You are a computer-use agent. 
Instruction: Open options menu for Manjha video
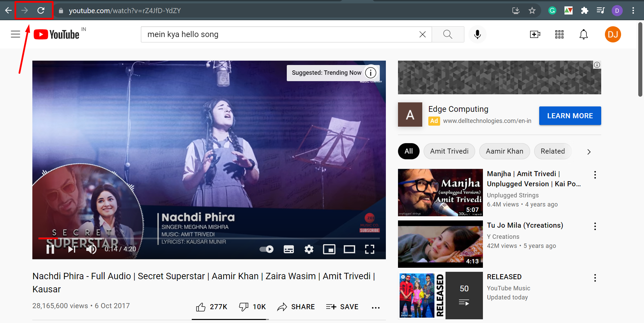(x=595, y=175)
